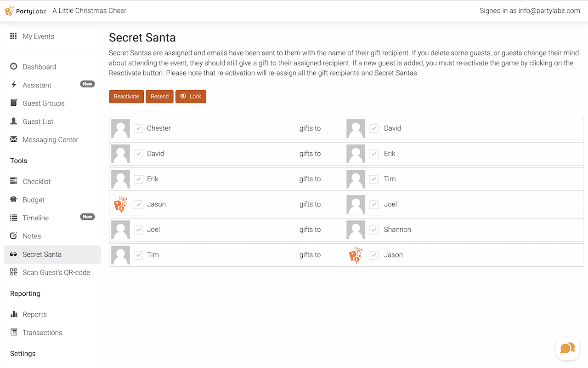Screen dimensions: 588x368
Task: Click the Notes pencil icon
Action: pyautogui.click(x=14, y=236)
